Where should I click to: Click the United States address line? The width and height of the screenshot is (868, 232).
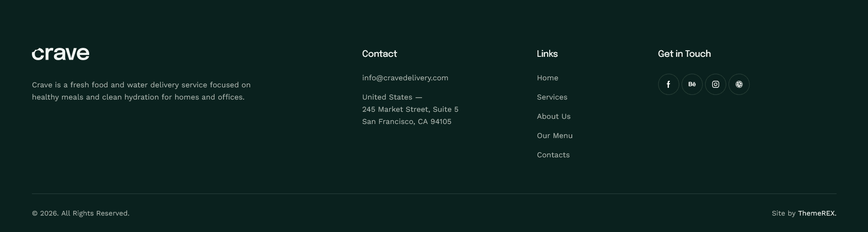point(392,97)
